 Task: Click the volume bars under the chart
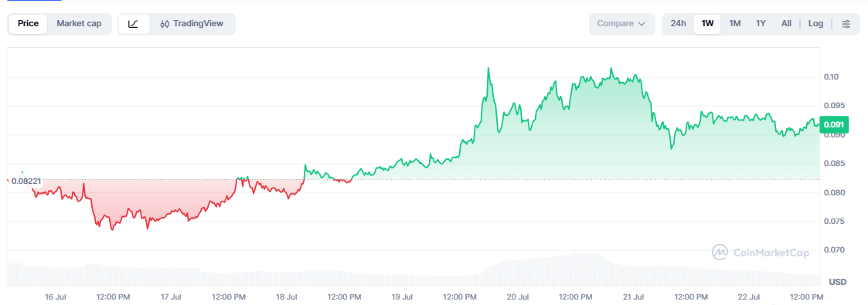click(413, 272)
